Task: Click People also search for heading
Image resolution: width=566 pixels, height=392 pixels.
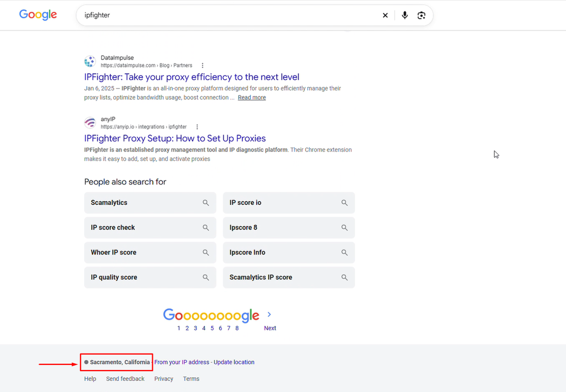Action: (x=125, y=182)
